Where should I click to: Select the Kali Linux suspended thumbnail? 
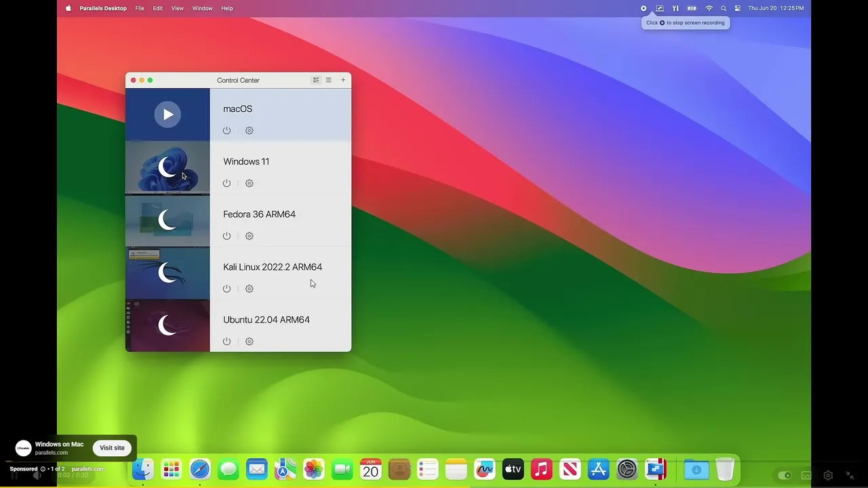(167, 273)
